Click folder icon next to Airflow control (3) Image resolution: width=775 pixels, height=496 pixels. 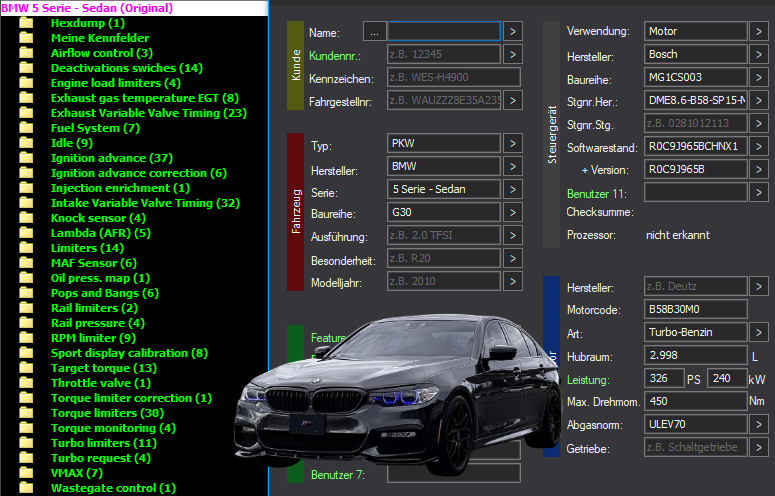pos(26,53)
